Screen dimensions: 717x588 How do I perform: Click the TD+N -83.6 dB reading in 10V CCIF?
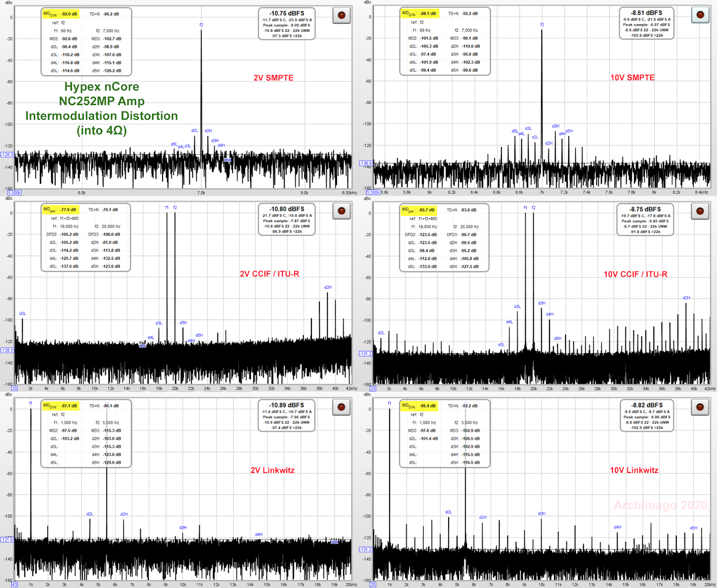coord(462,210)
